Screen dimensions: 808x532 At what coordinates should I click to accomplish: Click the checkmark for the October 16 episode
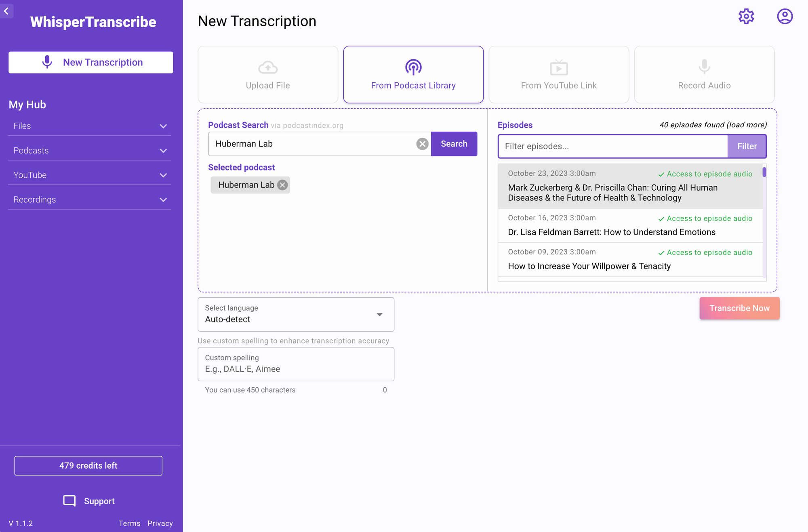pyautogui.click(x=661, y=219)
